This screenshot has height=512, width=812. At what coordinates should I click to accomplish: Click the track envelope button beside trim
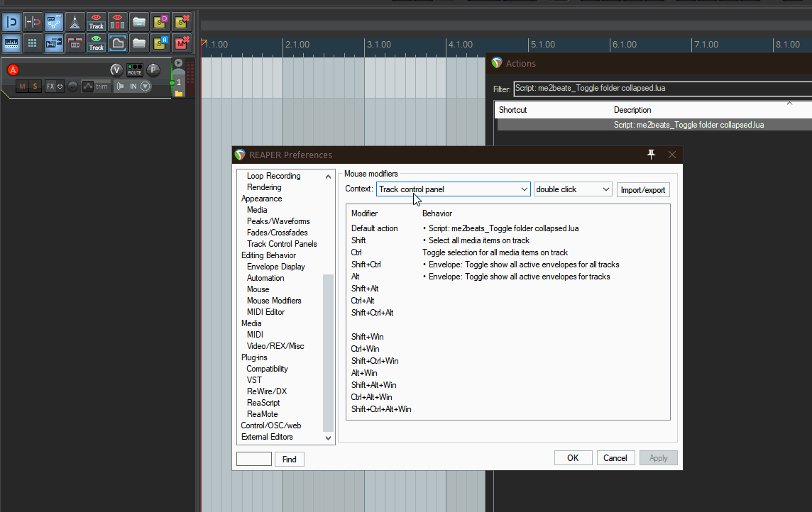87,87
